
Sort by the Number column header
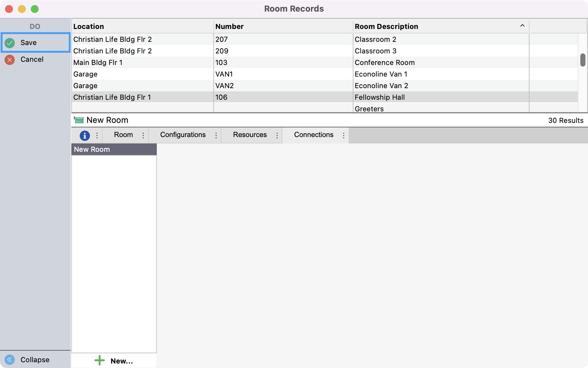229,26
